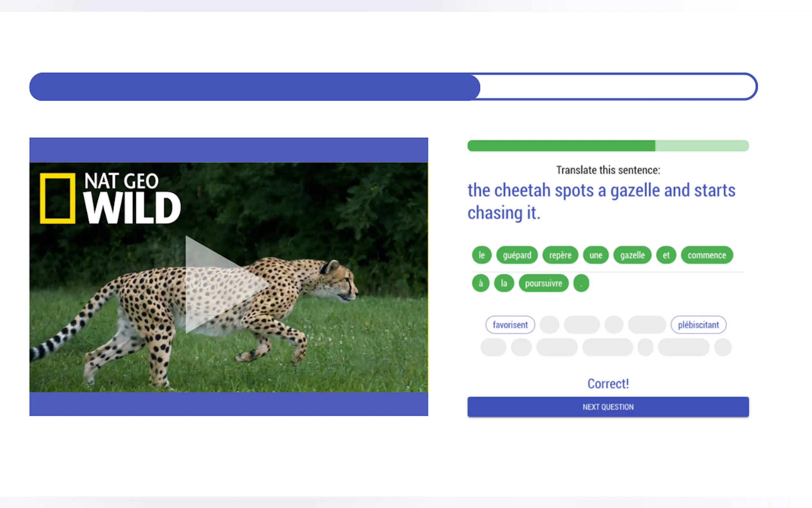The height and width of the screenshot is (508, 812).
Task: Click the 'Correct!' feedback text
Action: point(608,383)
